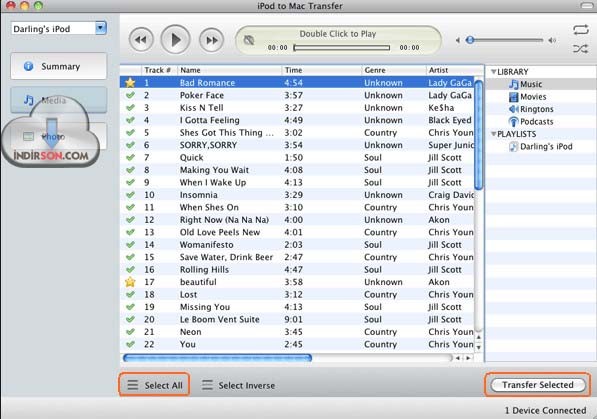Click the vertical scrollbar thumb of track list
597x419 pixels.
(x=479, y=135)
